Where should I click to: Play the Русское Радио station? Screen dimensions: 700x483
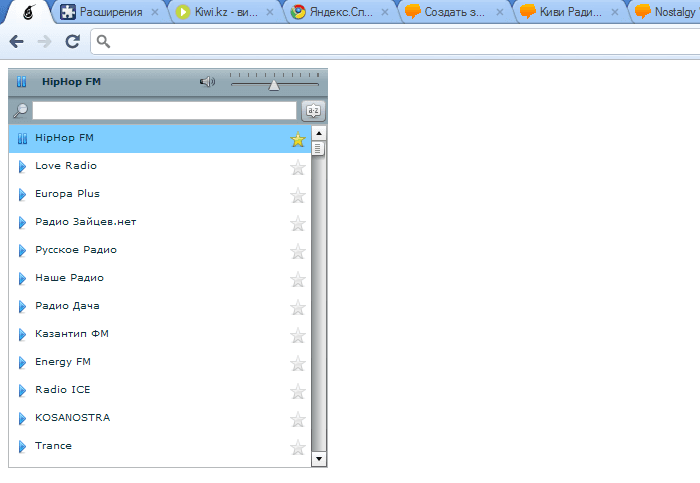click(22, 250)
